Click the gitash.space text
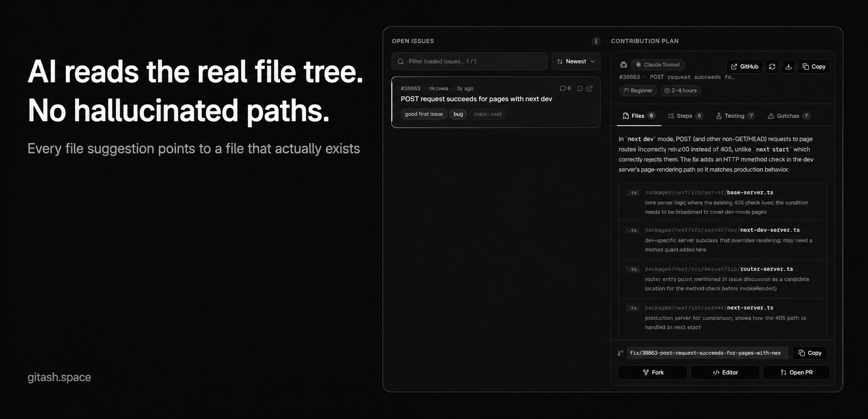This screenshot has width=868, height=419. pyautogui.click(x=59, y=377)
